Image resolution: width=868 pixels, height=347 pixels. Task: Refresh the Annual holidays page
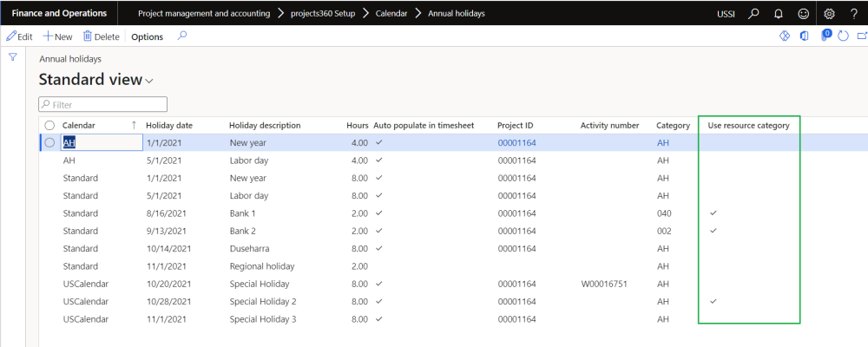pos(843,36)
